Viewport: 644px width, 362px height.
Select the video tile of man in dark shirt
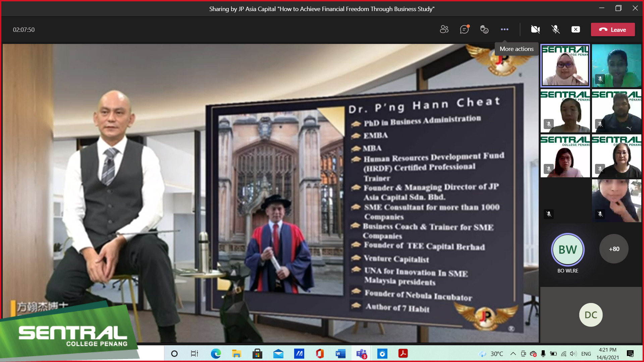point(616,111)
